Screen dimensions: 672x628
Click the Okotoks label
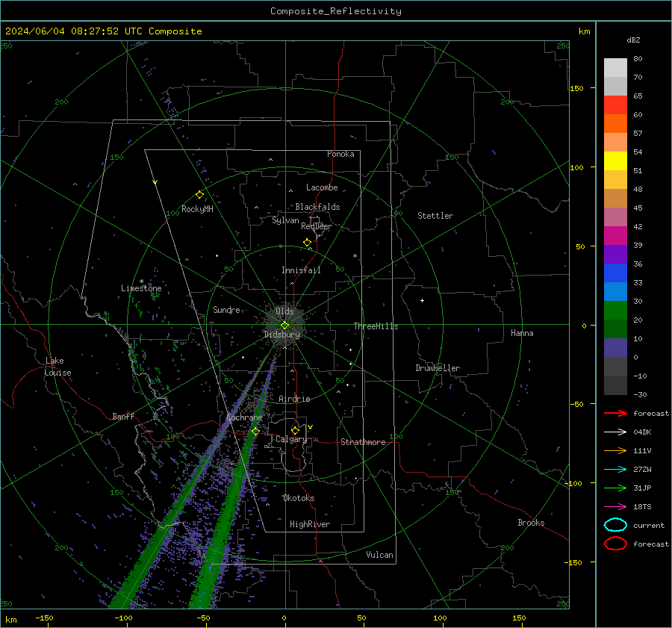coord(299,498)
